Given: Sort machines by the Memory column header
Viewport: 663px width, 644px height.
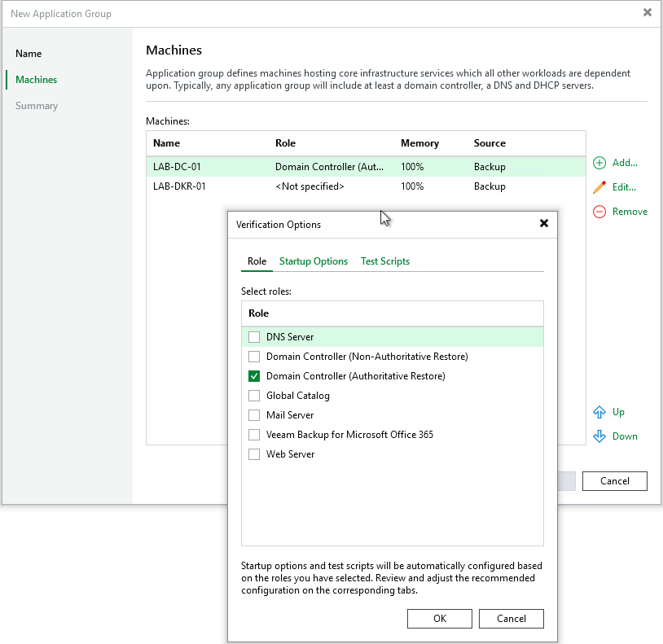Looking at the screenshot, I should (419, 143).
